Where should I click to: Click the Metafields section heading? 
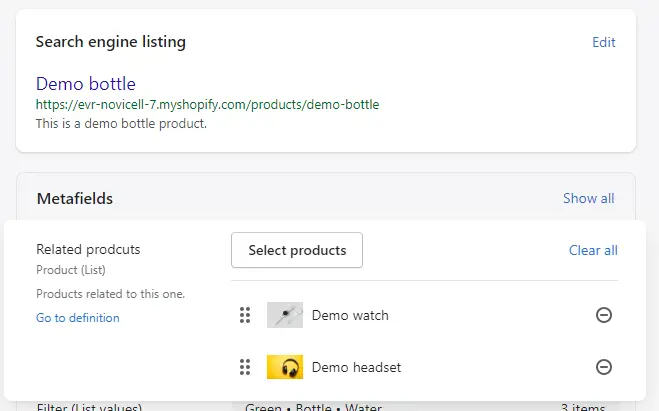75,198
